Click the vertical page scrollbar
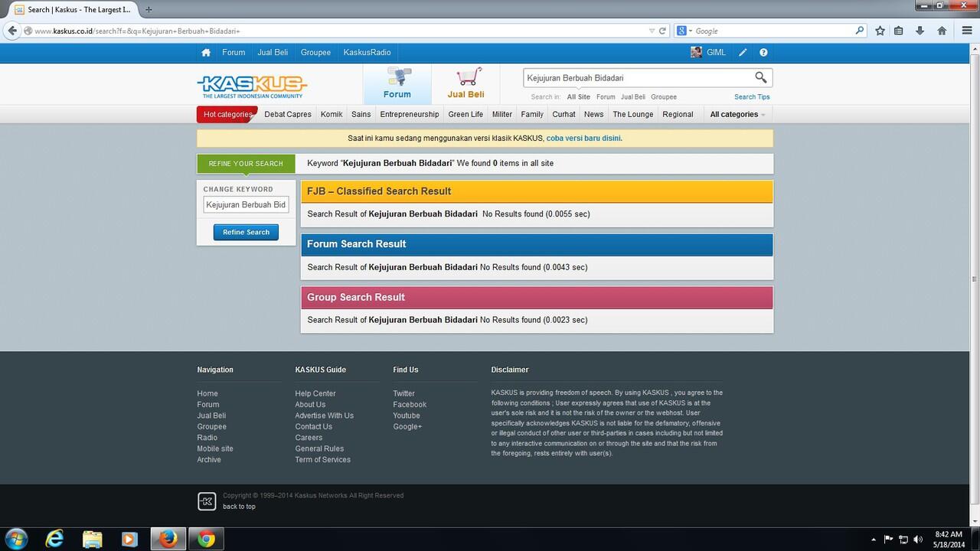Screen dimensions: 980x551 tap(975, 279)
